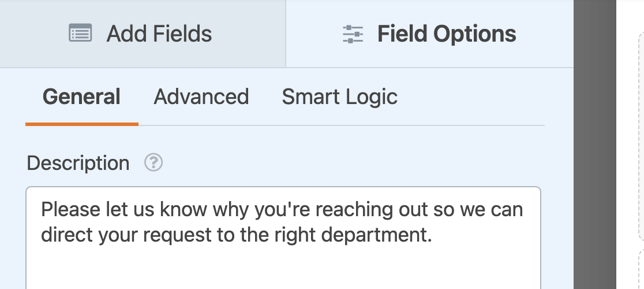Click the Description field label
The image size is (644, 289).
(x=78, y=163)
